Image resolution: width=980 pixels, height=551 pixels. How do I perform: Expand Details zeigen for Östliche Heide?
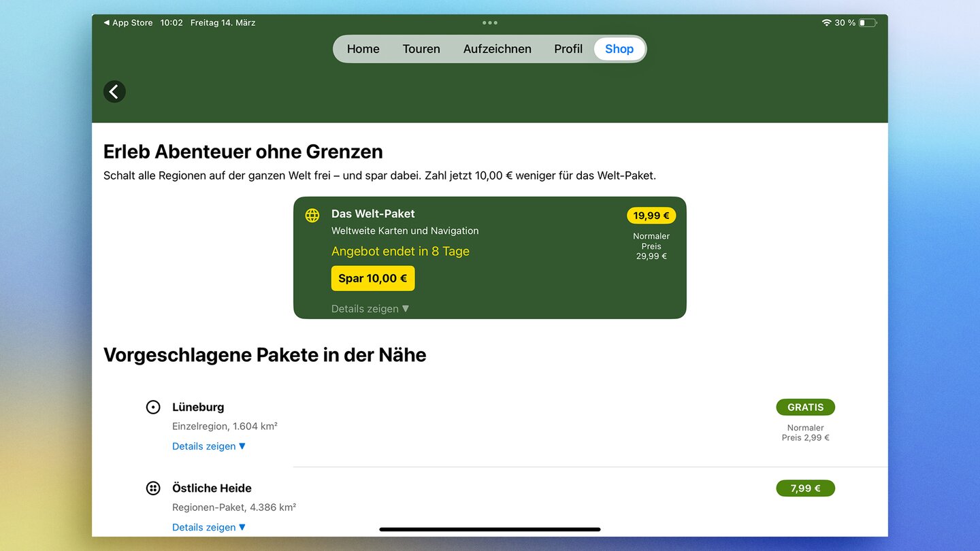209,527
